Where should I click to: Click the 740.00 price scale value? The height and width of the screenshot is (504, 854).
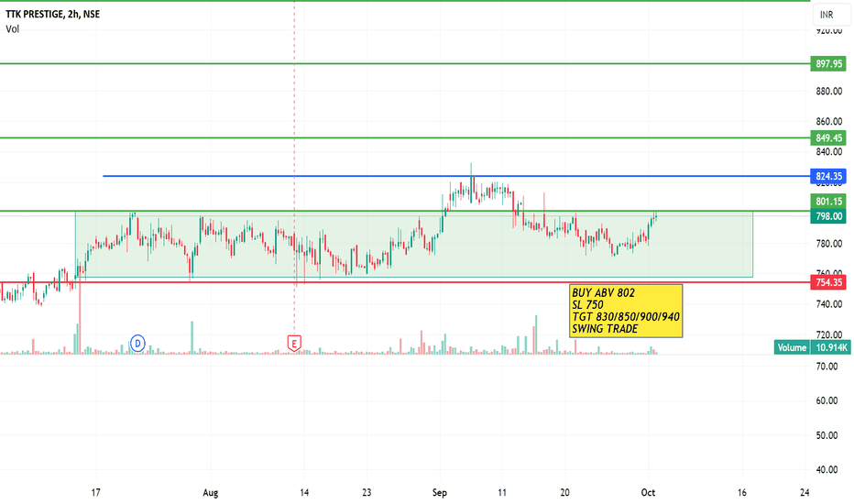click(829, 304)
